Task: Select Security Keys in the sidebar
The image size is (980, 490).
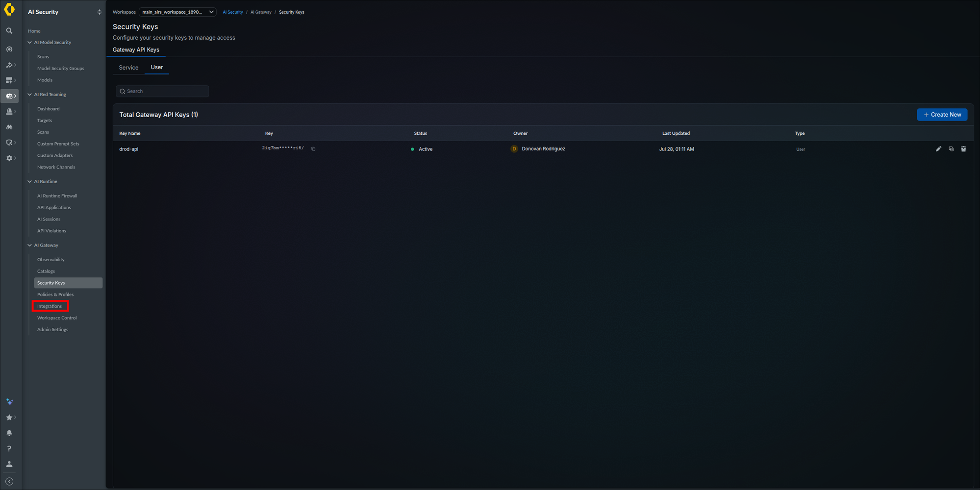Action: [x=68, y=283]
